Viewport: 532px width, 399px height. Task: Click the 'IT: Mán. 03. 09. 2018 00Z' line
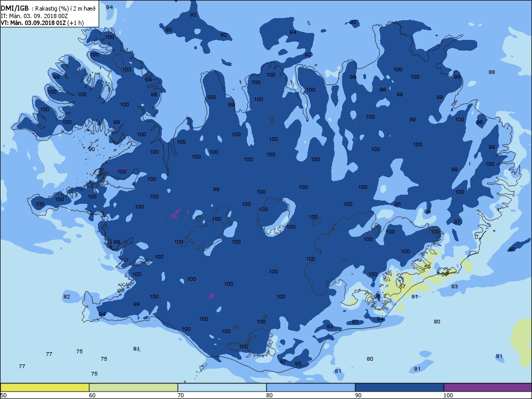34,15
